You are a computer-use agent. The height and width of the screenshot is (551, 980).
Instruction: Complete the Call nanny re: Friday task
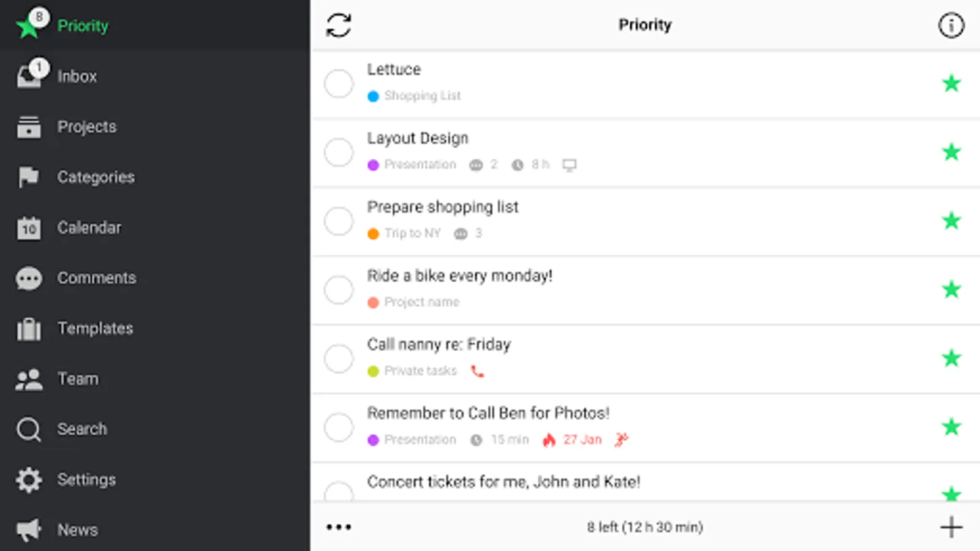coord(339,358)
